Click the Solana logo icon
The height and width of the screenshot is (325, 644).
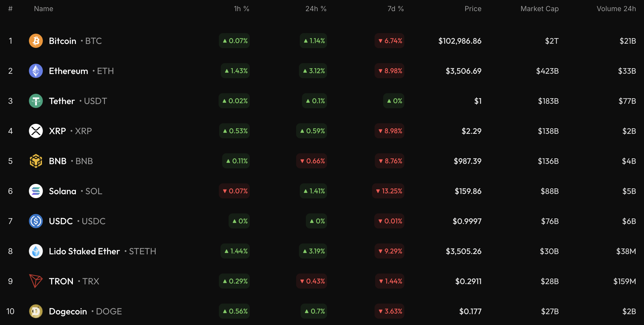click(36, 191)
